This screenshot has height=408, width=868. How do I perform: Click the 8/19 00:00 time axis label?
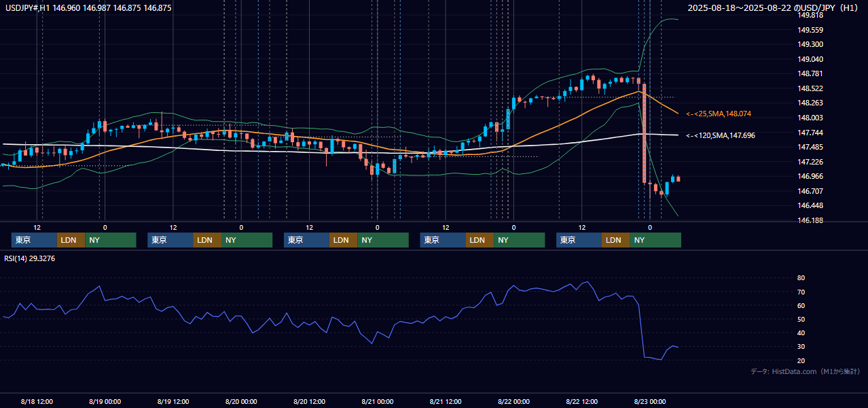[105, 402]
